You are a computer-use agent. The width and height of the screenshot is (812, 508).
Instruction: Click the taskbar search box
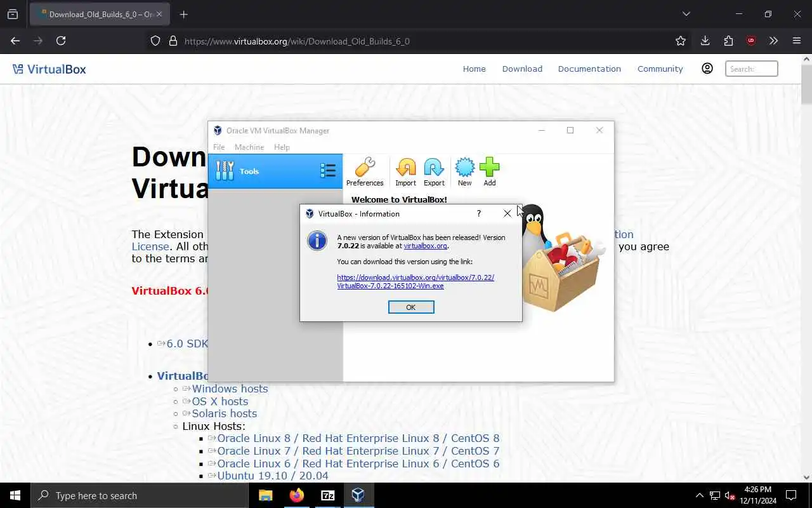click(140, 495)
